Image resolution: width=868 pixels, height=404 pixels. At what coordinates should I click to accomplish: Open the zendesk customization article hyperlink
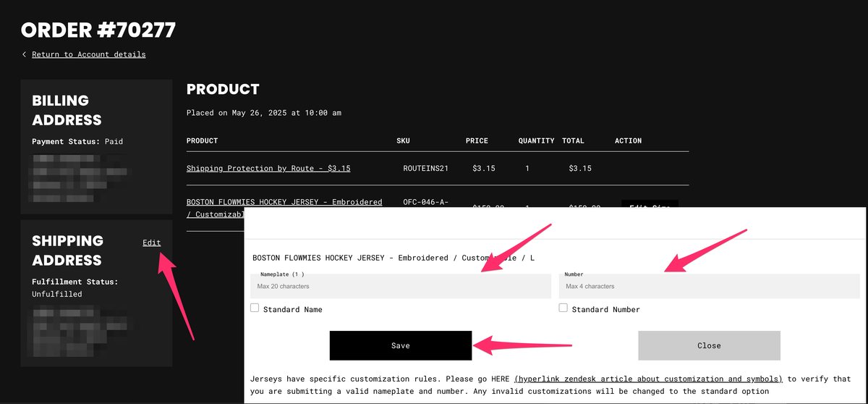coord(648,379)
